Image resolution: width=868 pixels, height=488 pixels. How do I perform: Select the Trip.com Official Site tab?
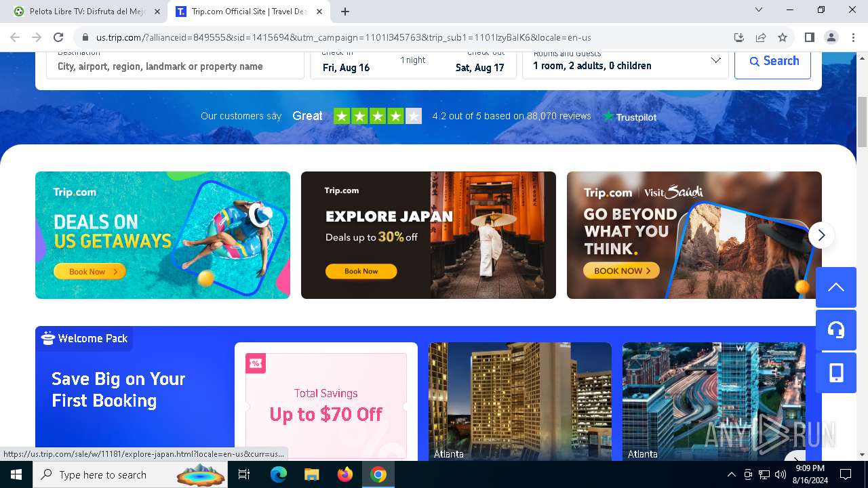coord(248,12)
